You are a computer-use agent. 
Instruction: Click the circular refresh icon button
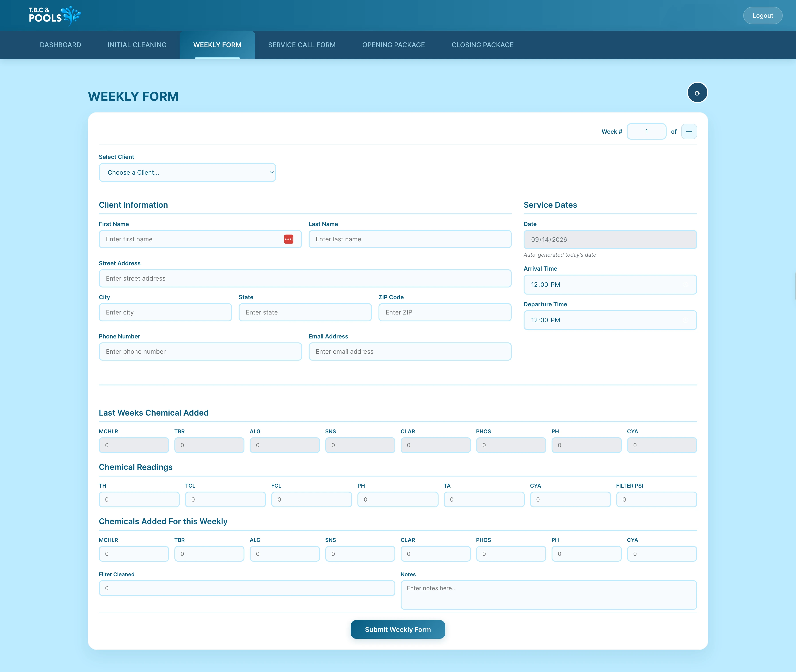tap(697, 93)
